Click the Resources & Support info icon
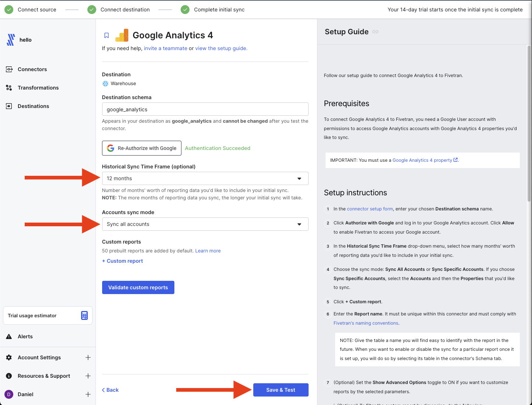Image resolution: width=532 pixels, height=405 pixels. (9, 376)
